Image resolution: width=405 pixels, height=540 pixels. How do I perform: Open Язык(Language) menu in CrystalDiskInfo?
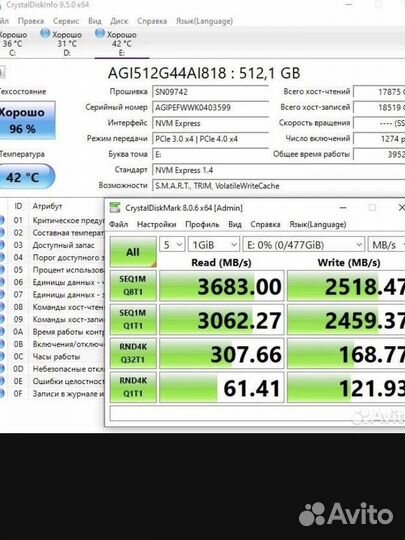pyautogui.click(x=204, y=21)
